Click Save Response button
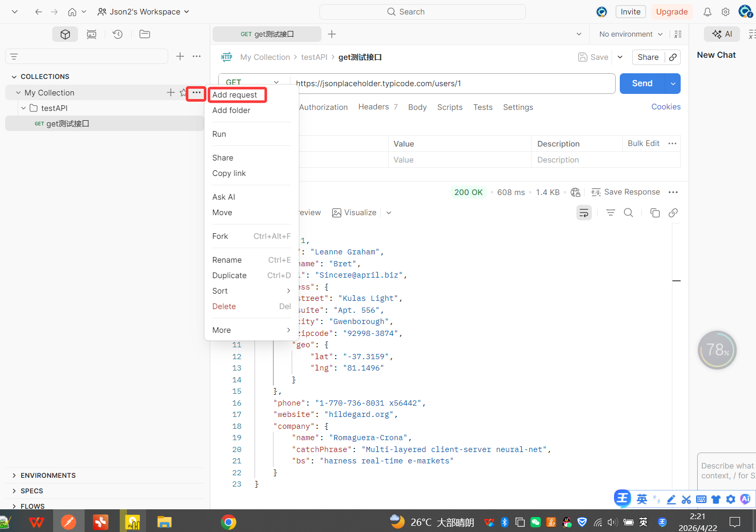The width and height of the screenshot is (756, 532). [626, 192]
